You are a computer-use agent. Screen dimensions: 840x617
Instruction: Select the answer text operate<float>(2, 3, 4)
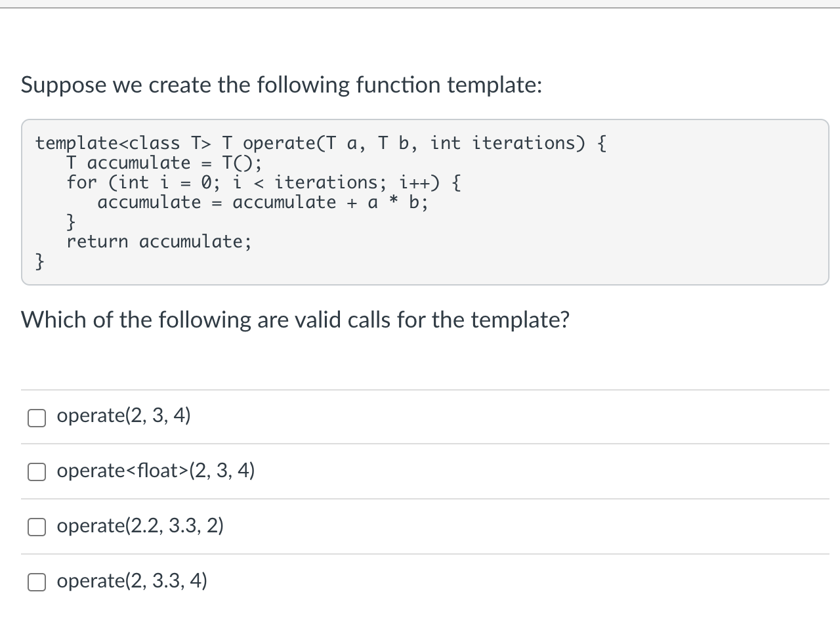tap(156, 471)
